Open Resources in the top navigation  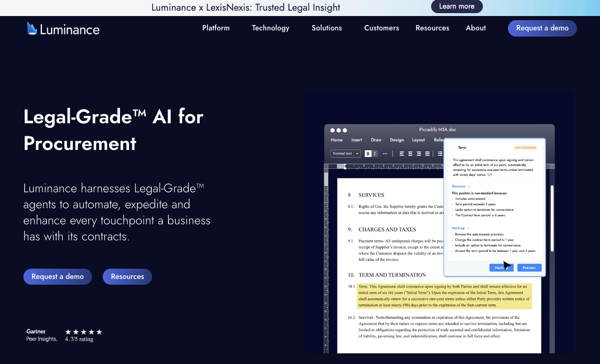coord(432,28)
